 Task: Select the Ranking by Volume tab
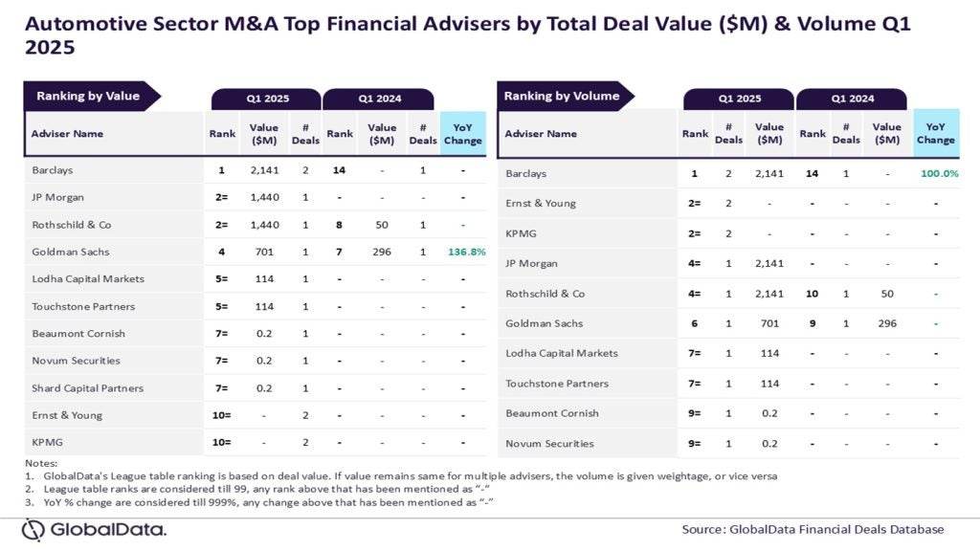(x=562, y=96)
